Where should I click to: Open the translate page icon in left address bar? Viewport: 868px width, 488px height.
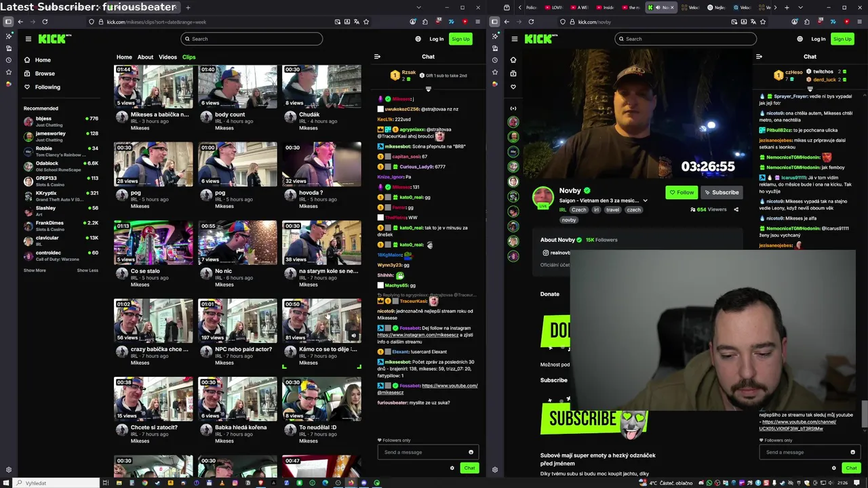(x=357, y=22)
